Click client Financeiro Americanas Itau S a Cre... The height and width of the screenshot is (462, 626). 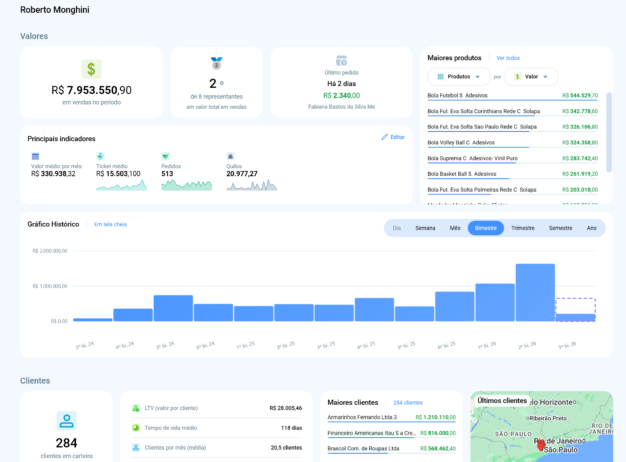[x=391, y=433]
